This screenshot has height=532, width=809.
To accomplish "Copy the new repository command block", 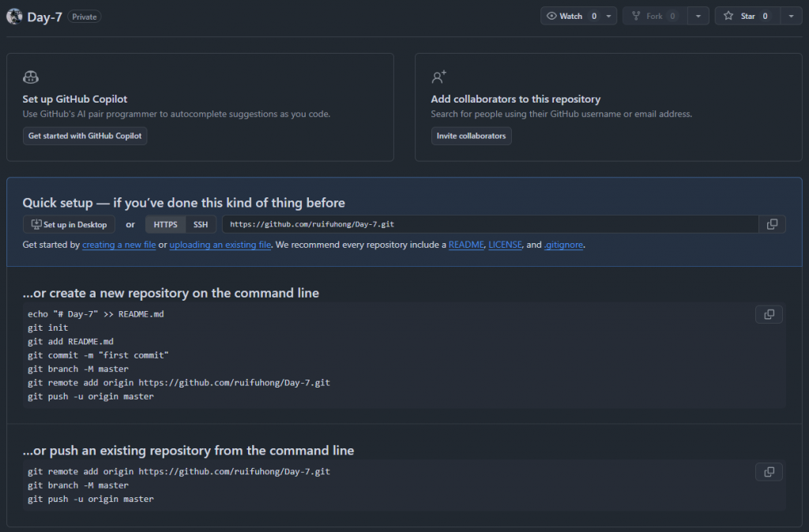I will (769, 314).
